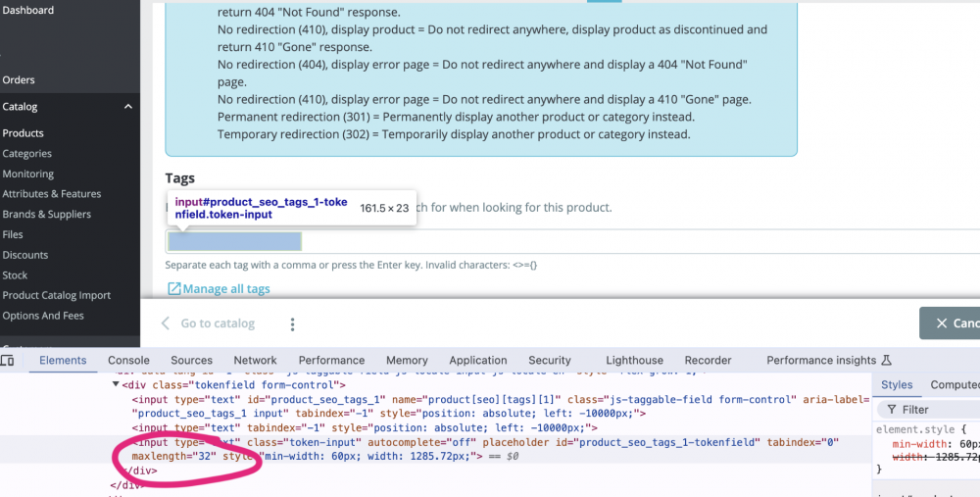Collapse the Catalog section chevron

[x=128, y=106]
